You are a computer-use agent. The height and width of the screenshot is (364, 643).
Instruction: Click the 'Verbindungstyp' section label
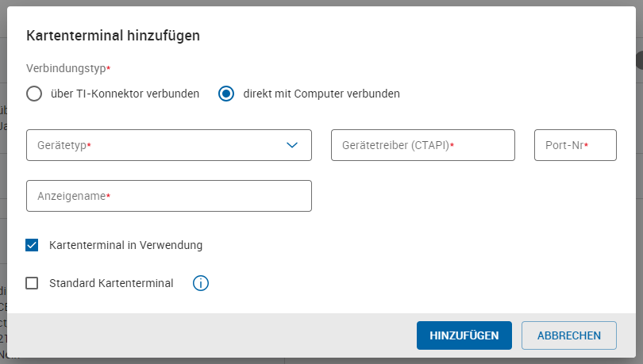pos(67,69)
